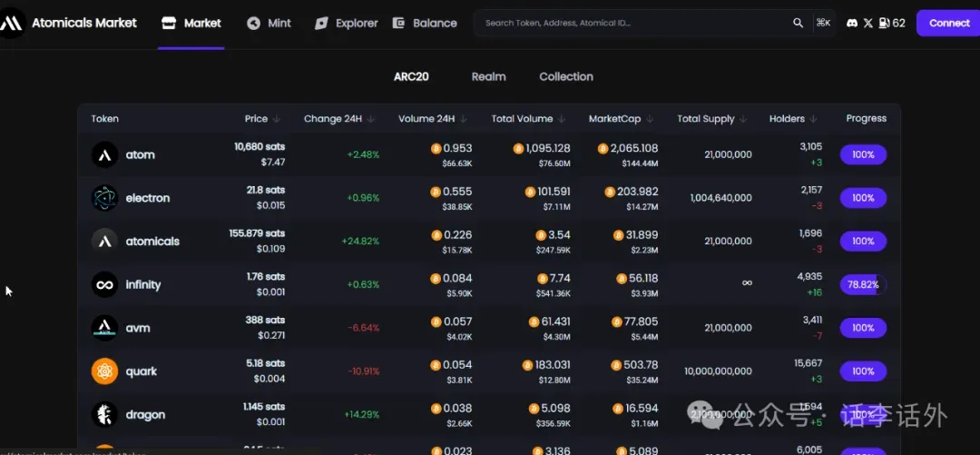Click total supply 1,004,640,000
Viewport: 980px width, 455px height.
[721, 198]
